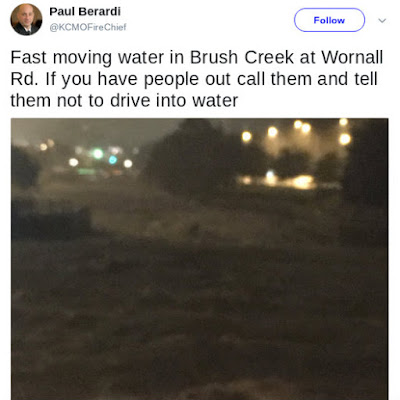Open the Paul Berardi display name link
This screenshot has width=400, height=400.
point(85,12)
